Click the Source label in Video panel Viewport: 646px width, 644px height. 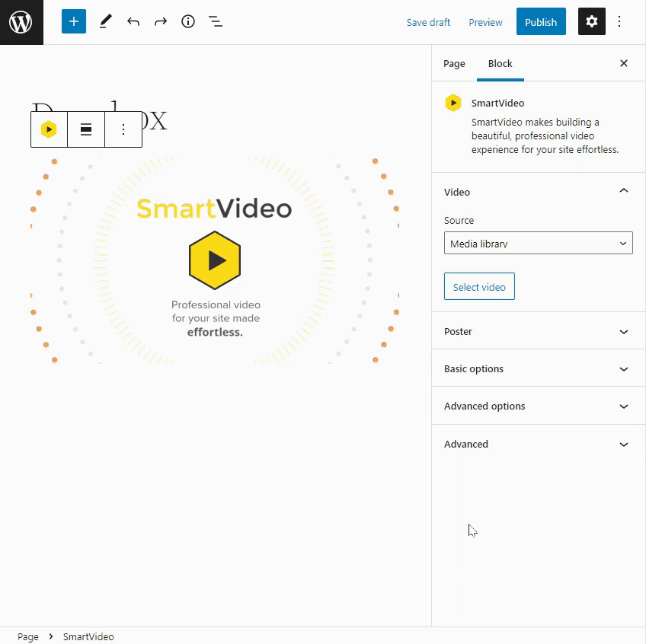click(x=459, y=220)
